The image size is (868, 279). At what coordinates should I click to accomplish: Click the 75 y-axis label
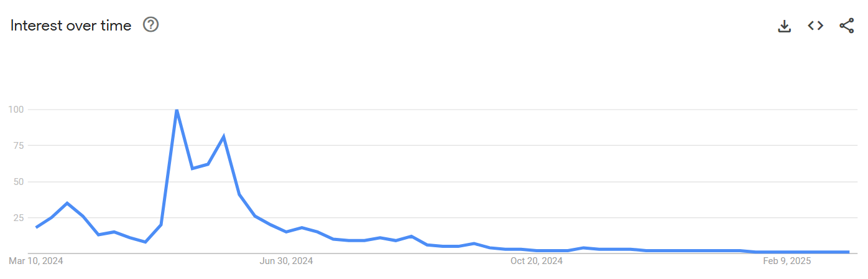tap(17, 146)
